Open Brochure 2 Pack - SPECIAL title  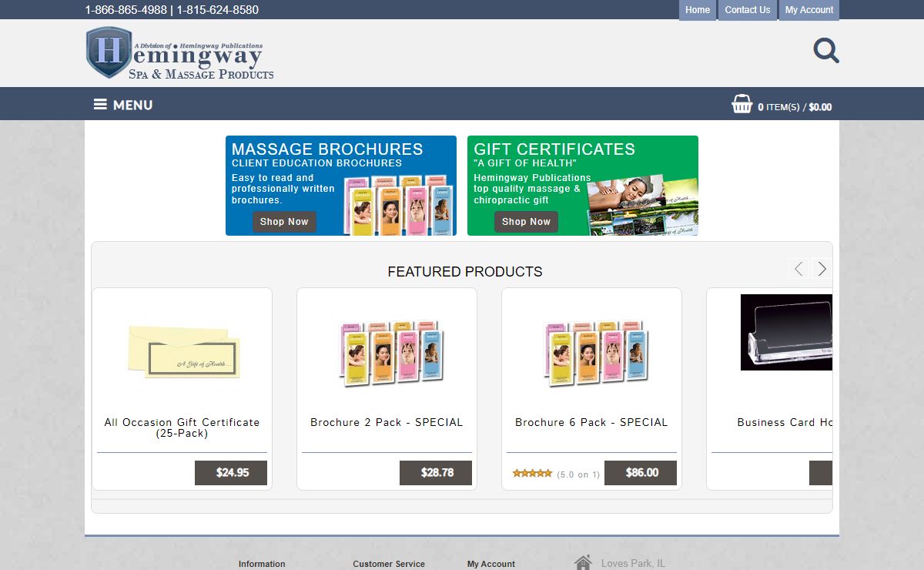pos(387,422)
